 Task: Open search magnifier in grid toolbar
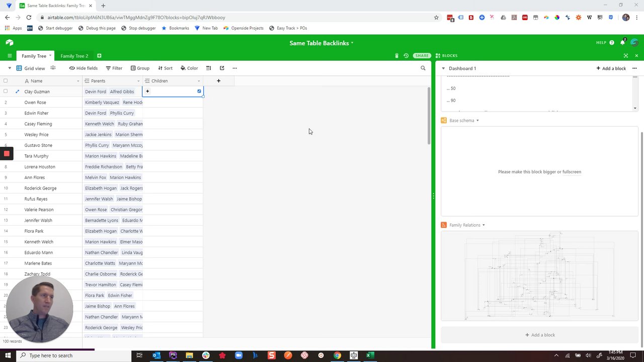[x=423, y=68]
